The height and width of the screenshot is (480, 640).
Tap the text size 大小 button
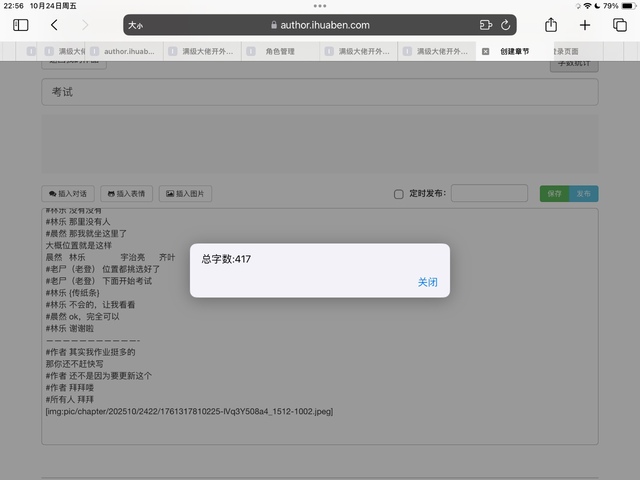click(136, 25)
